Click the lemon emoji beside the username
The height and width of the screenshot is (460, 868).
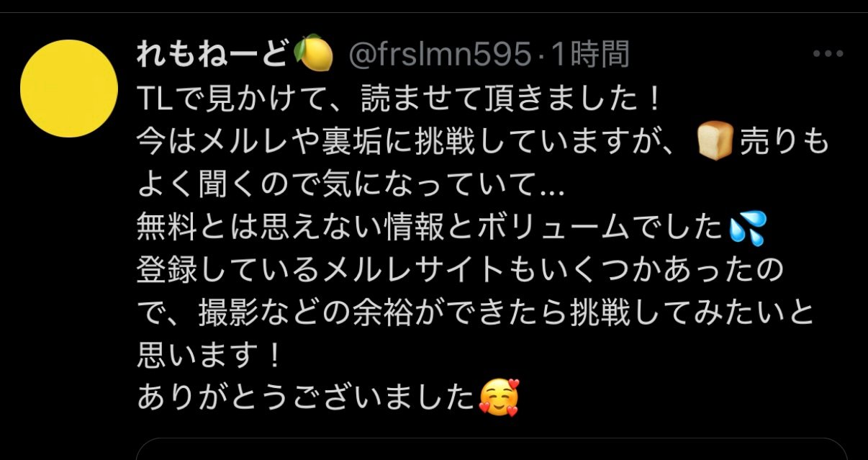(315, 55)
